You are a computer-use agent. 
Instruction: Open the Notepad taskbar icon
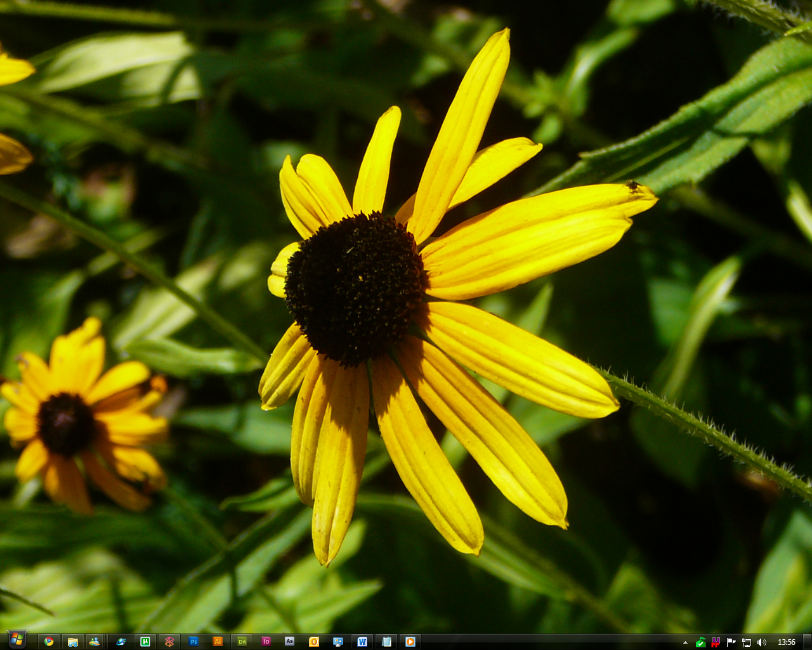(x=386, y=642)
